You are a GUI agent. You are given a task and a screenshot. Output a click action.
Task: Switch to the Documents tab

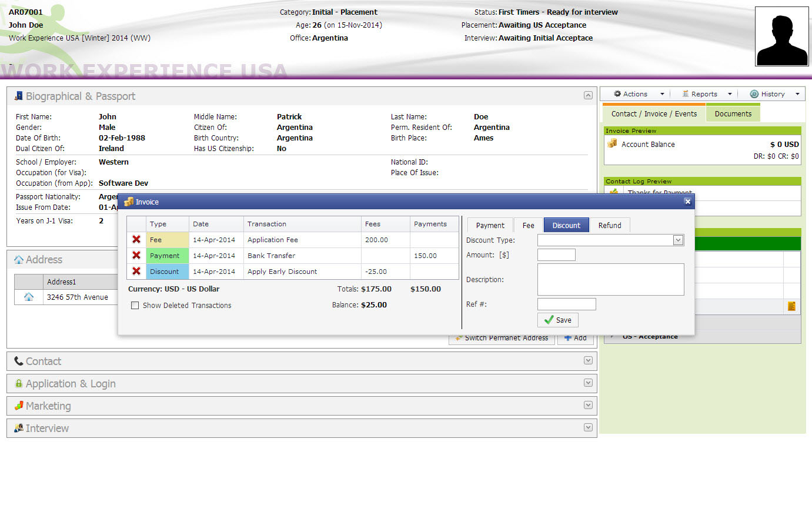pyautogui.click(x=733, y=114)
